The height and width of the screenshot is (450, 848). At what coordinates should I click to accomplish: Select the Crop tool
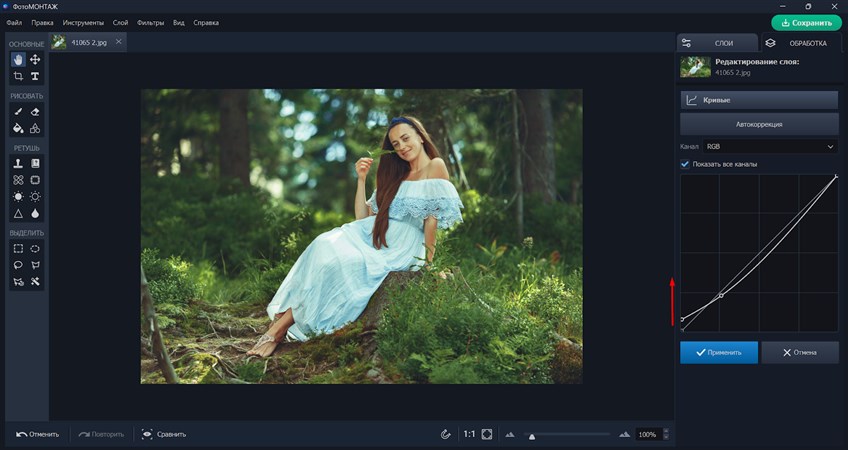[18, 76]
